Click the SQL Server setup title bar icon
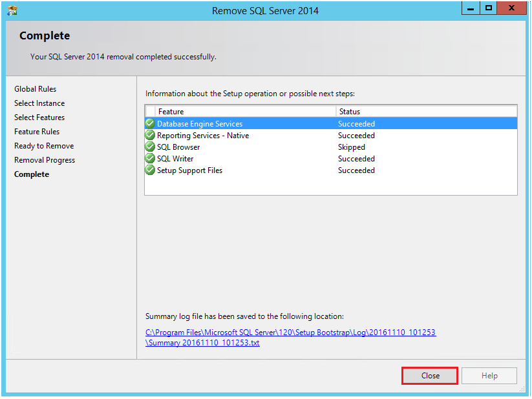The width and height of the screenshot is (532, 399). [x=12, y=10]
